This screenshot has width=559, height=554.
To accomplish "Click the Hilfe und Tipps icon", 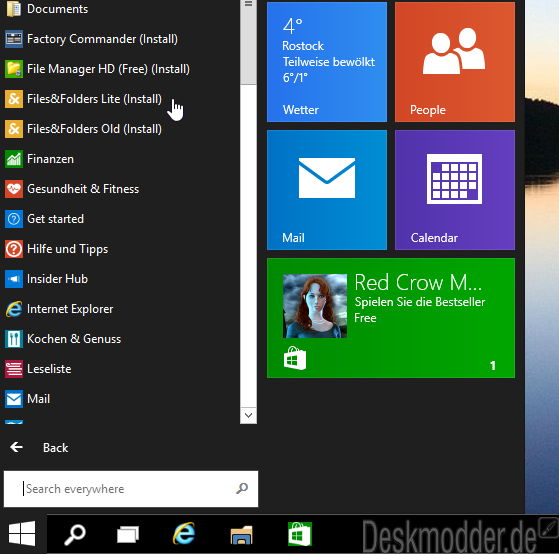I will click(14, 249).
